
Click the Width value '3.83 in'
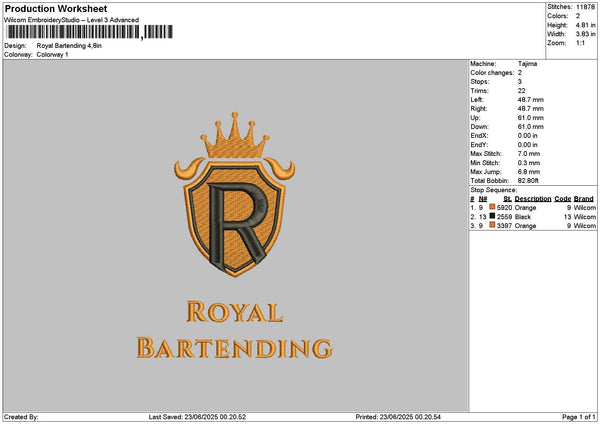tap(585, 34)
